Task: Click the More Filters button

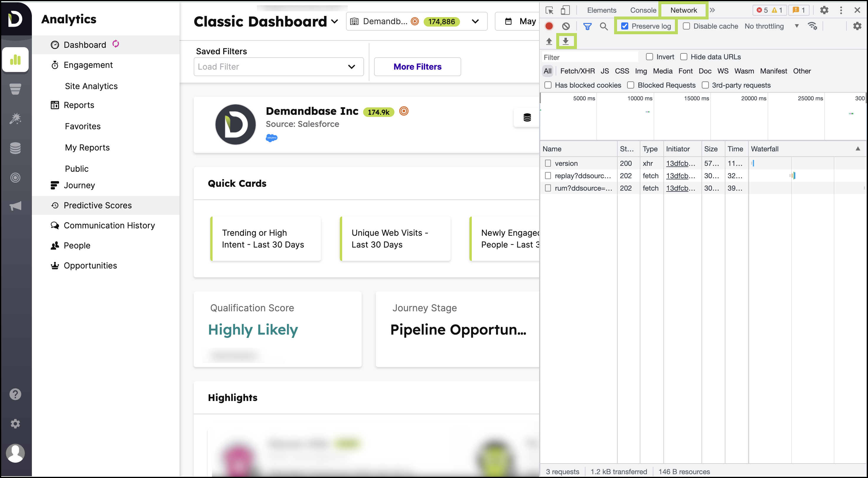Action: [417, 67]
